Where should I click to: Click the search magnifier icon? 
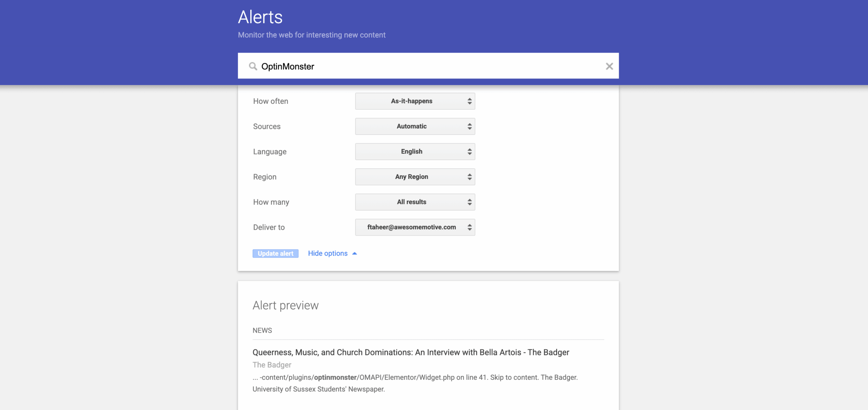253,66
